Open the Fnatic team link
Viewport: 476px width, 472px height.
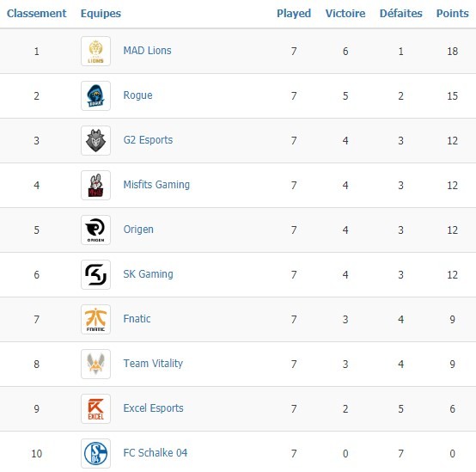[137, 319]
